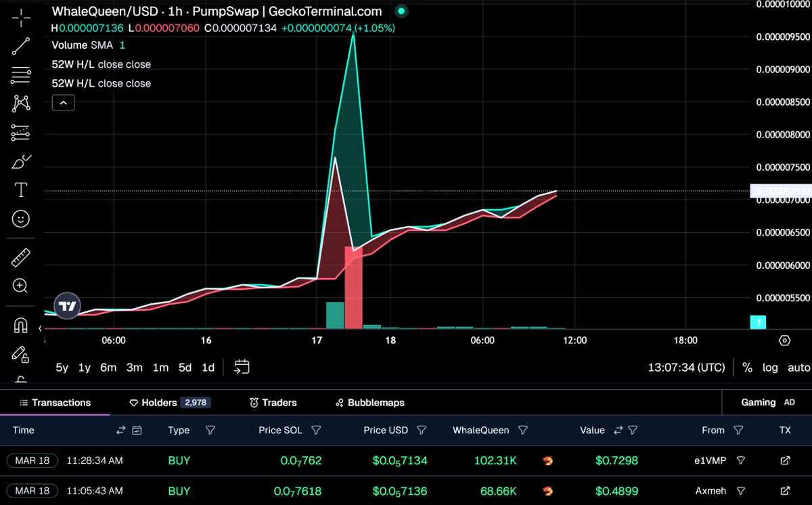Viewport: 812px width, 505px height.
Task: Open the 11:05:43 AM transaction externally
Action: (x=785, y=491)
